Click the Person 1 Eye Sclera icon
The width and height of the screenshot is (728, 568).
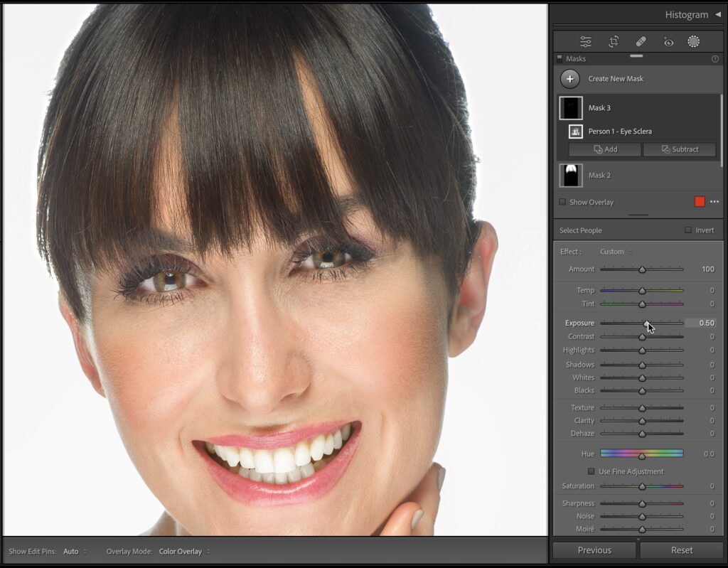[576, 132]
